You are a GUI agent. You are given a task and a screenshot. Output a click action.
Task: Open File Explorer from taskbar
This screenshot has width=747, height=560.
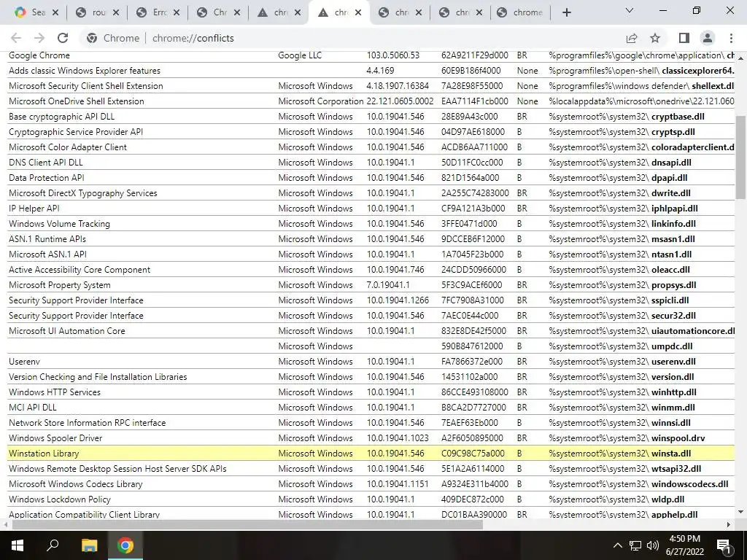(89, 545)
